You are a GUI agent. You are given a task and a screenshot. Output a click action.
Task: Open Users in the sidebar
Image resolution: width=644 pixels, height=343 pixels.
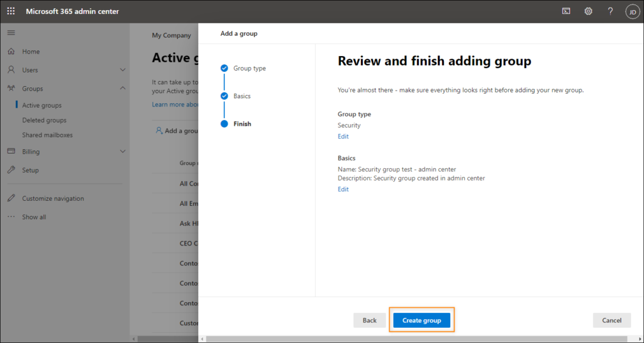click(x=30, y=70)
